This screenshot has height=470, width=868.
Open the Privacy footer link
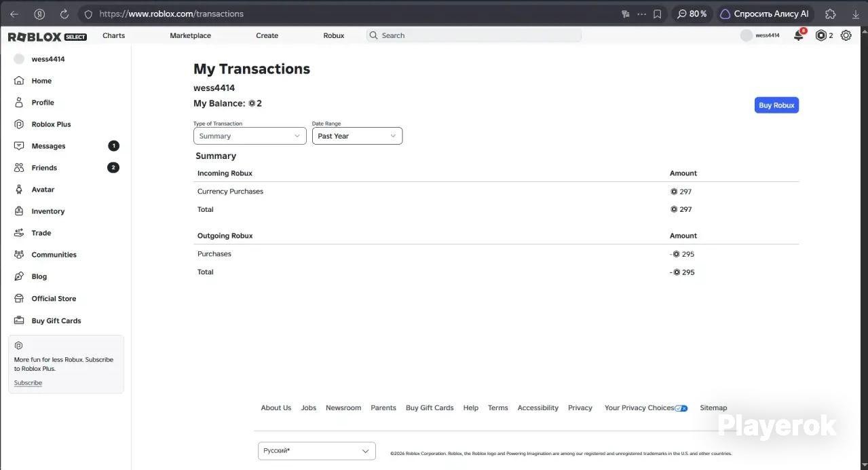pos(580,408)
